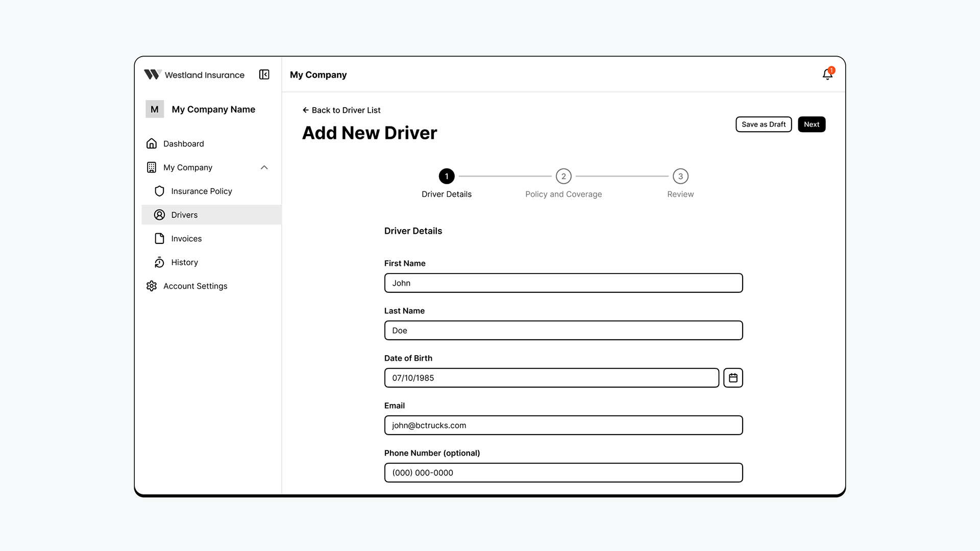980x551 pixels.
Task: Click the Phone Number input field
Action: (563, 473)
